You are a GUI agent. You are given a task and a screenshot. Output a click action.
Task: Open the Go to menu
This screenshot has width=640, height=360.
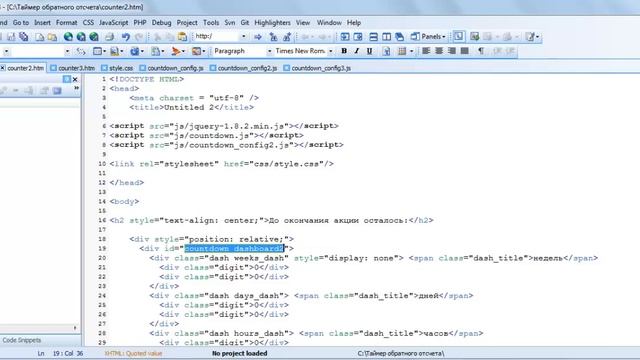tap(21, 23)
